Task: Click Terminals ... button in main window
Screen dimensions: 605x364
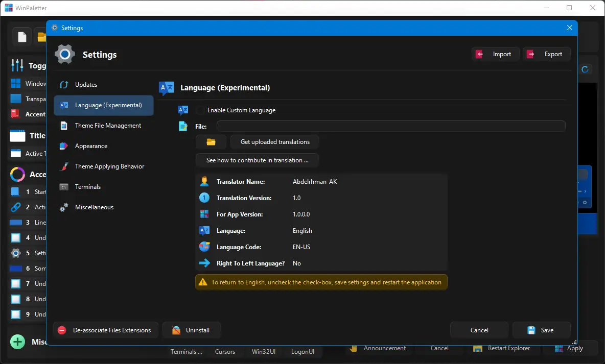Action: pos(187,352)
